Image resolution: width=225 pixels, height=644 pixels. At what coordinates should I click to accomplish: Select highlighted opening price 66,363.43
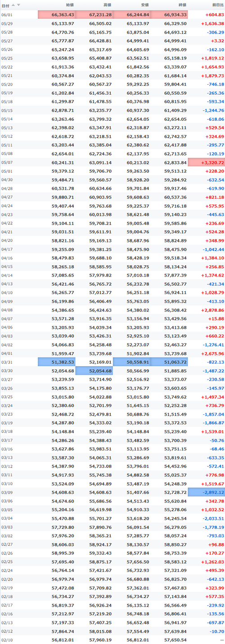pyautogui.click(x=56, y=14)
